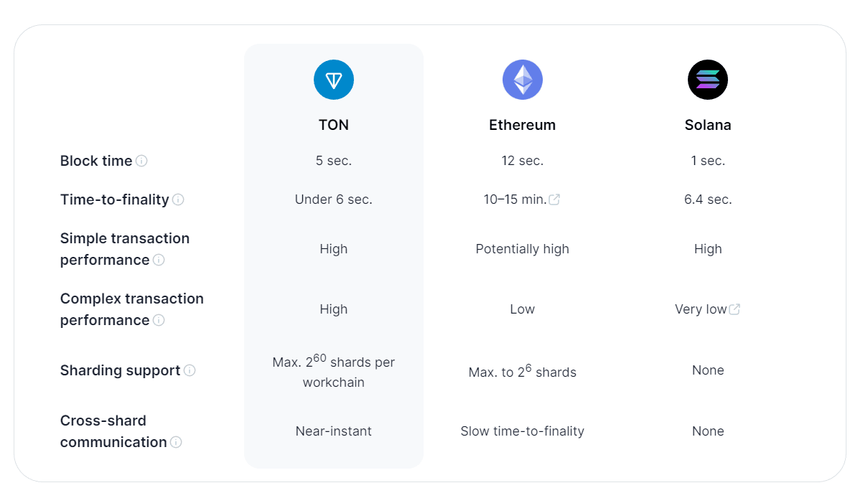The height and width of the screenshot is (493, 868).
Task: Click the Time-to-finality row label
Action: pos(114,199)
